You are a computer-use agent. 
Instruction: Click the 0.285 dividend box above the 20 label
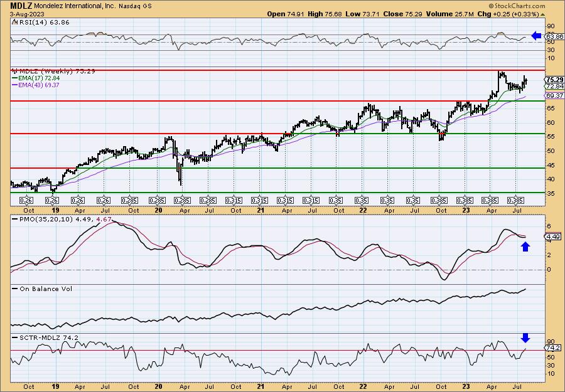coord(157,201)
